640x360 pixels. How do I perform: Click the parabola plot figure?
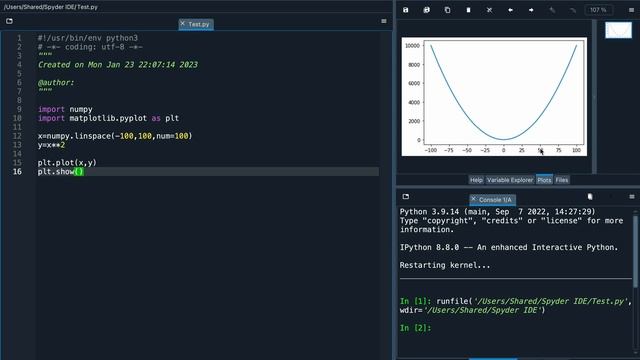(494, 97)
